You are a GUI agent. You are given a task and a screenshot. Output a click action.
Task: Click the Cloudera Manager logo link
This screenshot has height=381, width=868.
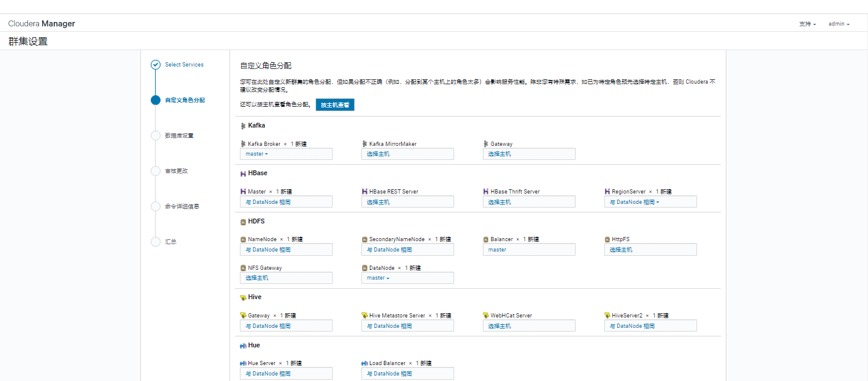point(42,24)
